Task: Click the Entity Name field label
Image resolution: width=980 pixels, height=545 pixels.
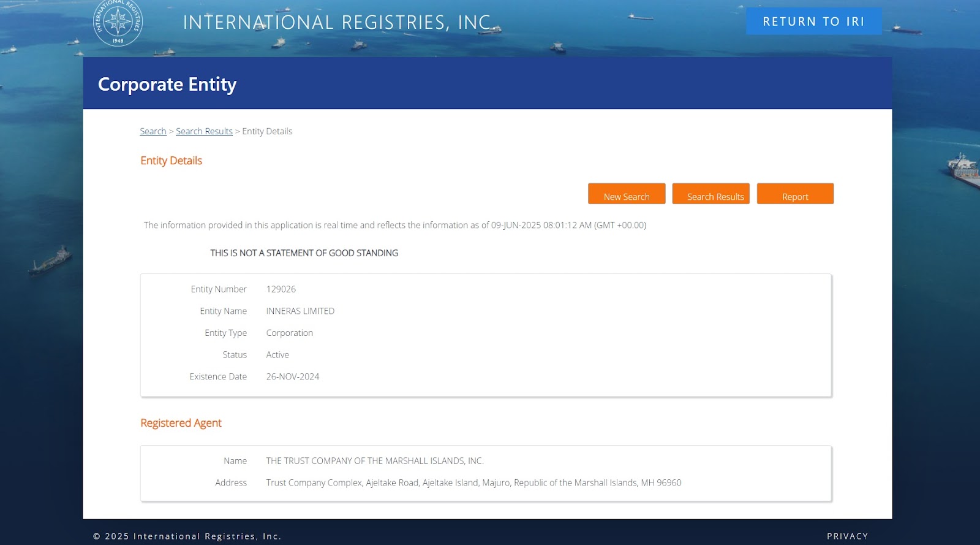Action: point(224,311)
